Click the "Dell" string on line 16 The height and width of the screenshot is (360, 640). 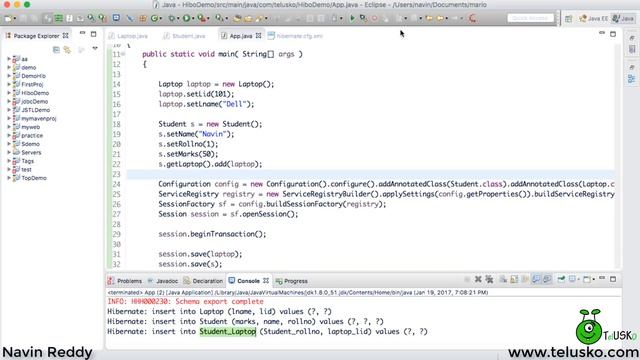coord(234,104)
